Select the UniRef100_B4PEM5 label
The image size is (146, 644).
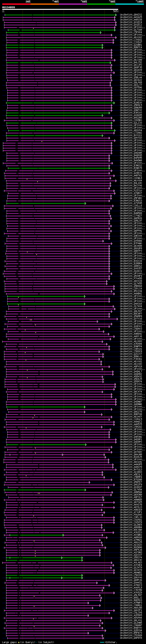pyautogui.click(x=131, y=158)
